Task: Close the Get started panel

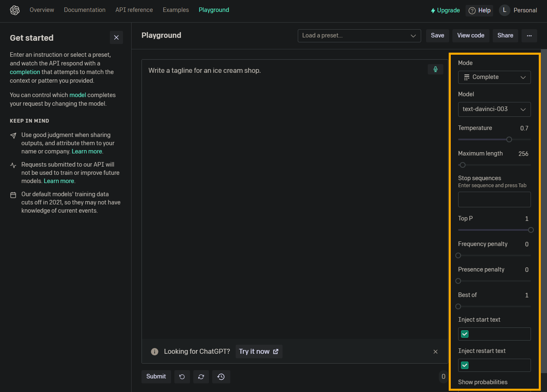Action: (116, 37)
